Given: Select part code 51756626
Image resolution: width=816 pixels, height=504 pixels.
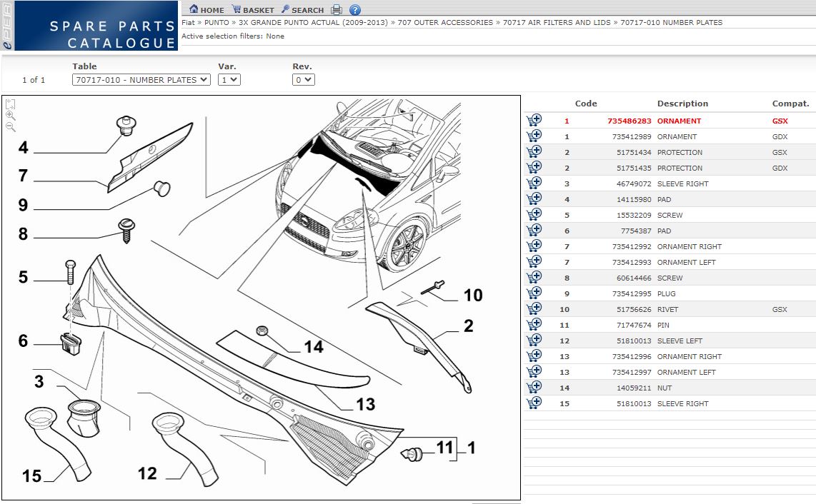Looking at the screenshot, I should click(x=634, y=309).
